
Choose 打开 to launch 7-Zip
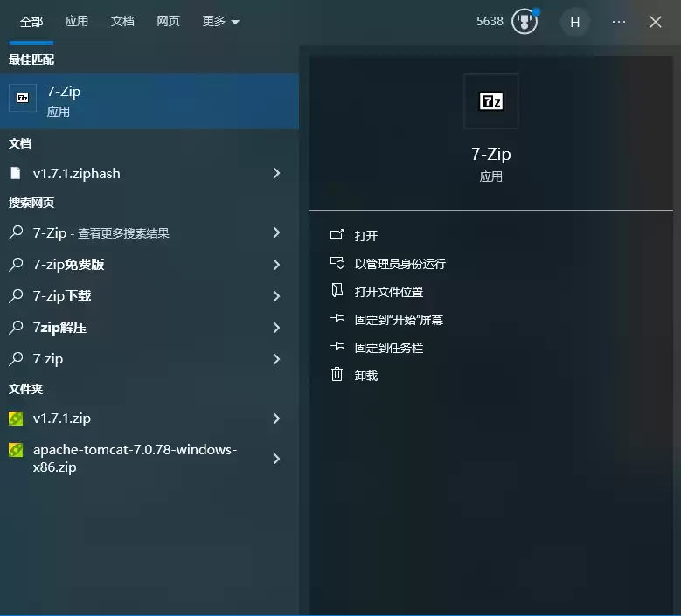[x=366, y=236]
